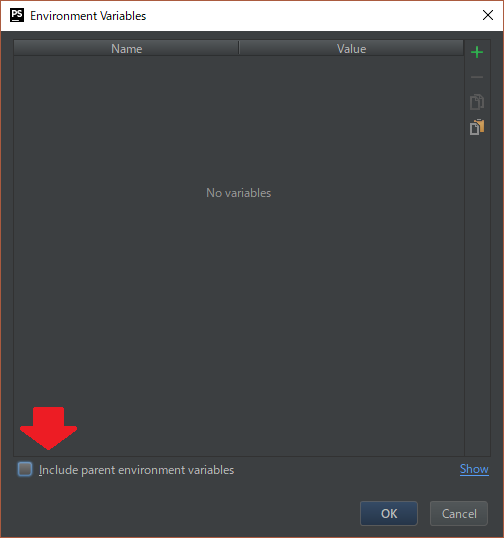
Task: Click the divider between the Name and Value headers
Action: (239, 48)
